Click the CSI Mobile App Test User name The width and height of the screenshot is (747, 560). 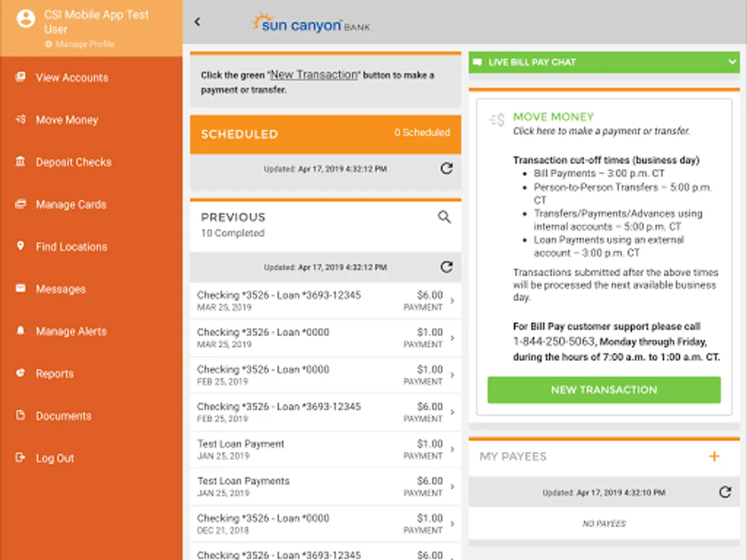coord(96,22)
